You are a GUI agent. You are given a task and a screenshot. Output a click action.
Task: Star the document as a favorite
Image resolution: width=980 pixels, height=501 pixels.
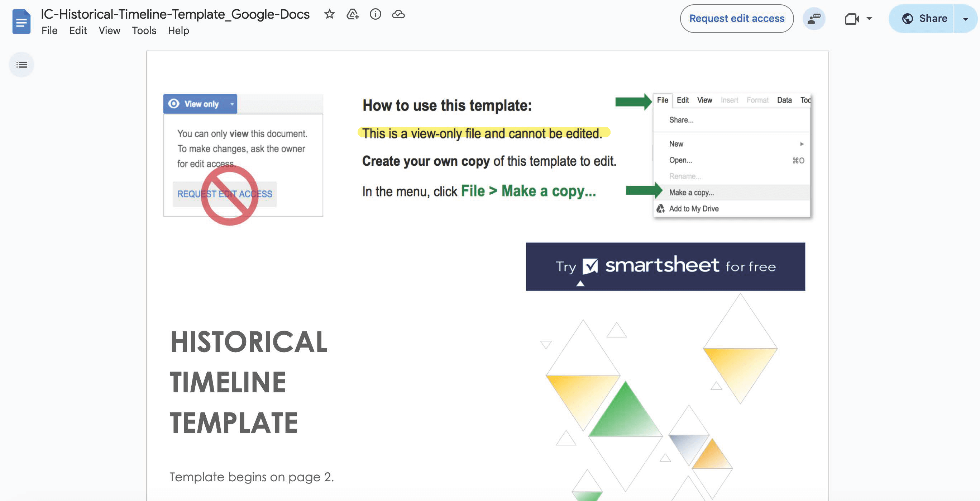(329, 14)
